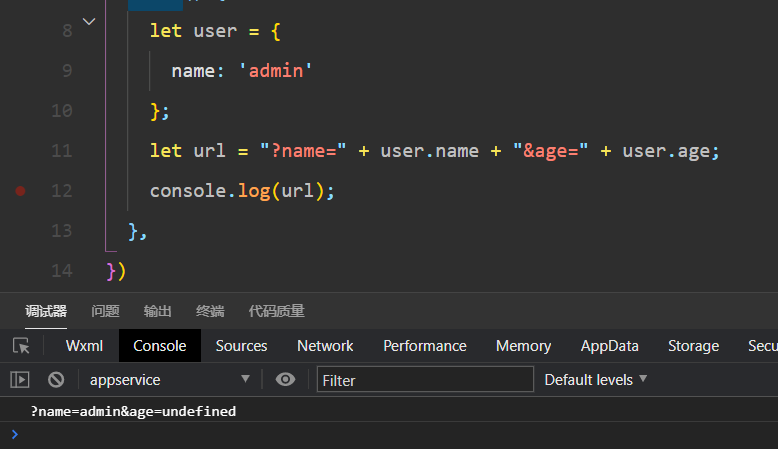Open the Sources tab
Viewport: 778px width, 449px height.
241,346
